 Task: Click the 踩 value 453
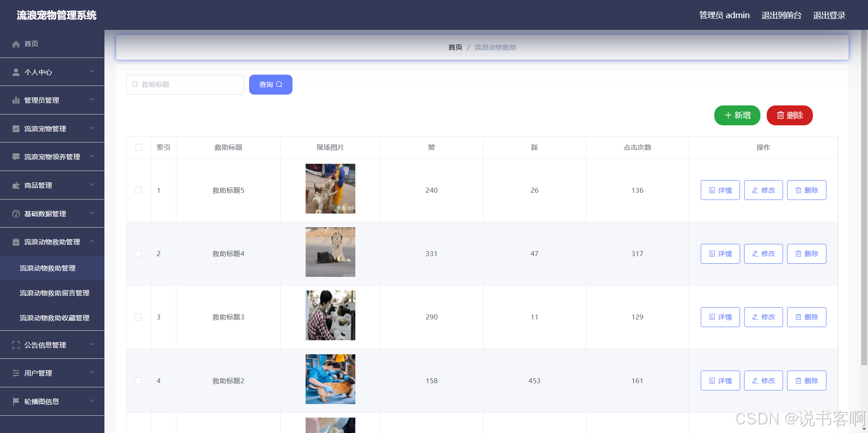coord(534,381)
